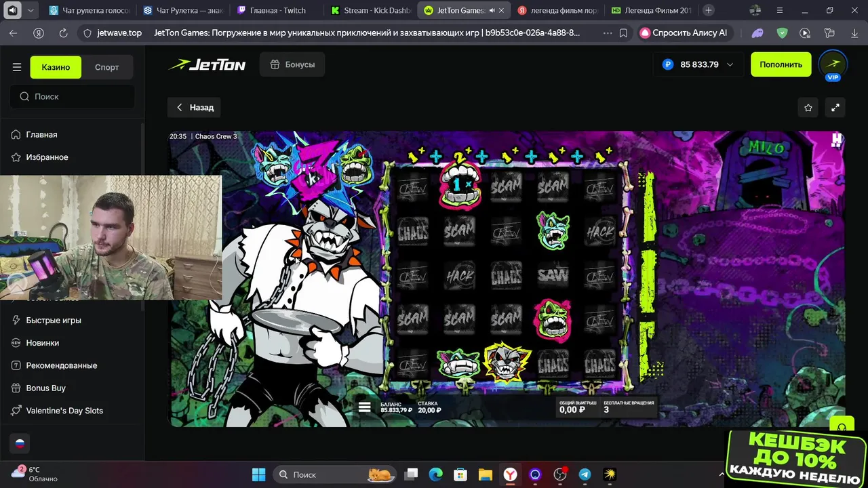Click the Yandex home button in toolbar
The height and width of the screenshot is (488, 868).
point(39,33)
